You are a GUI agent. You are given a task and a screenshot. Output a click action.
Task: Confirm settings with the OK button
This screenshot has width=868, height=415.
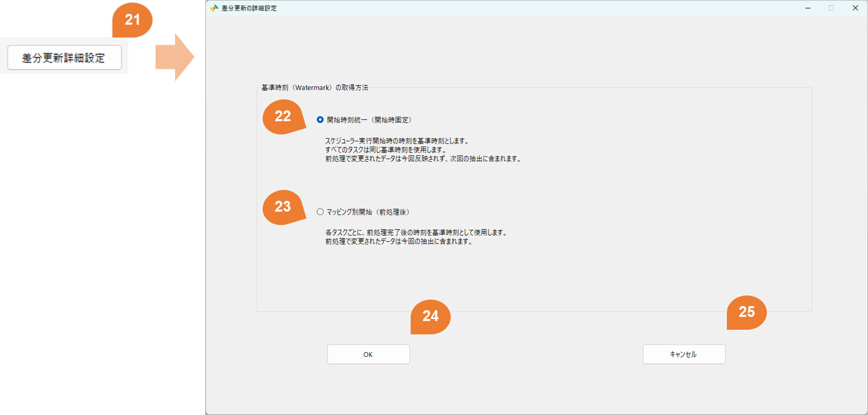pyautogui.click(x=368, y=354)
